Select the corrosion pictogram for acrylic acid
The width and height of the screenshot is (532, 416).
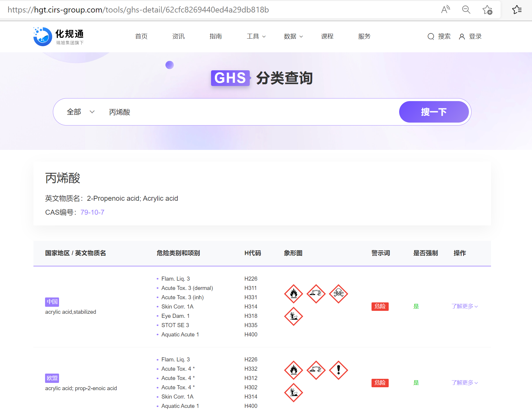(x=316, y=294)
